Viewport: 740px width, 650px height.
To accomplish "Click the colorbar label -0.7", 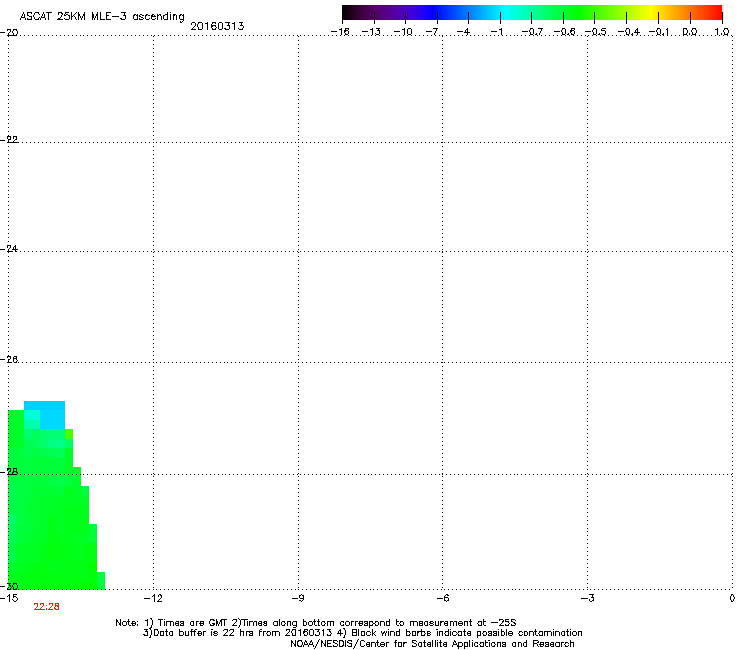I will click(x=532, y=32).
